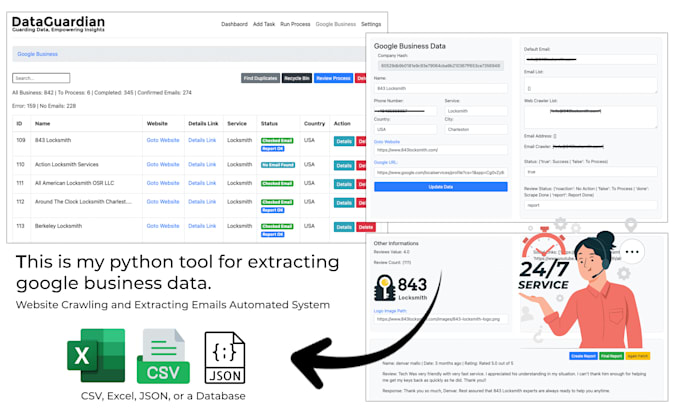Click the Name column header

coord(42,124)
